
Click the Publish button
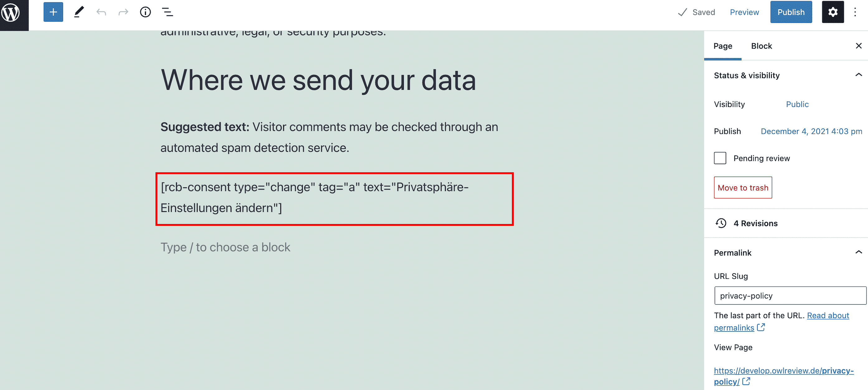point(791,12)
